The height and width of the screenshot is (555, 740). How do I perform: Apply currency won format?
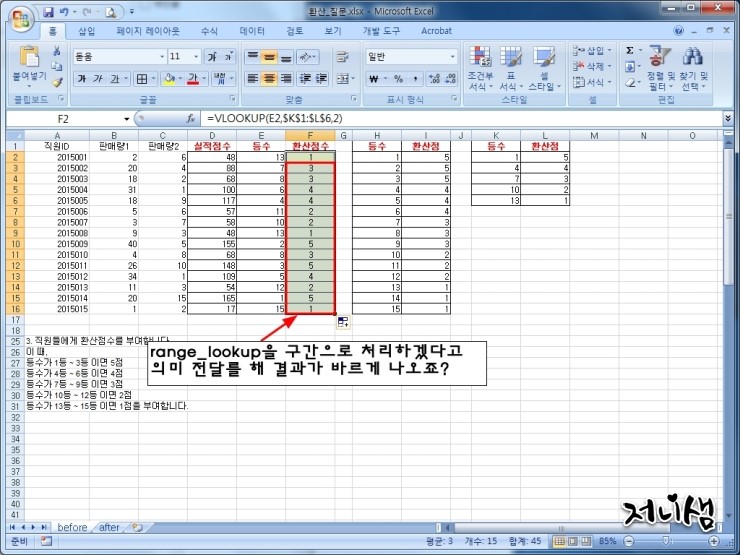click(x=374, y=79)
